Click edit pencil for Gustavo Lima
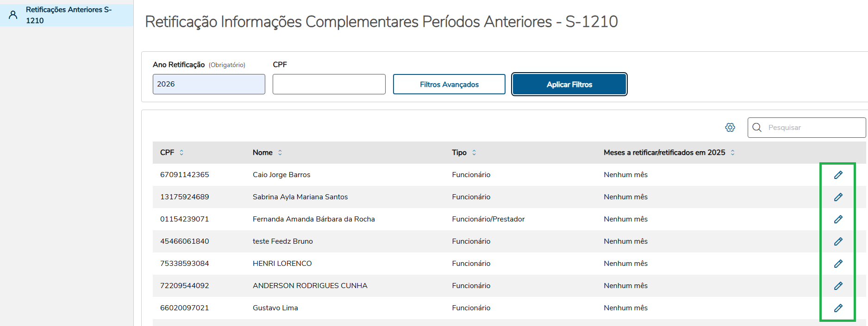 (838, 308)
